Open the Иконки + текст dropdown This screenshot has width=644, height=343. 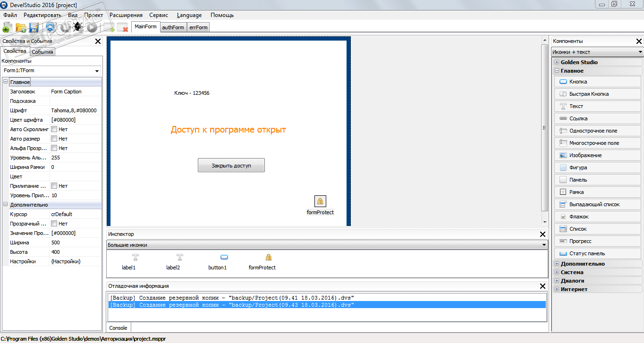coord(597,52)
